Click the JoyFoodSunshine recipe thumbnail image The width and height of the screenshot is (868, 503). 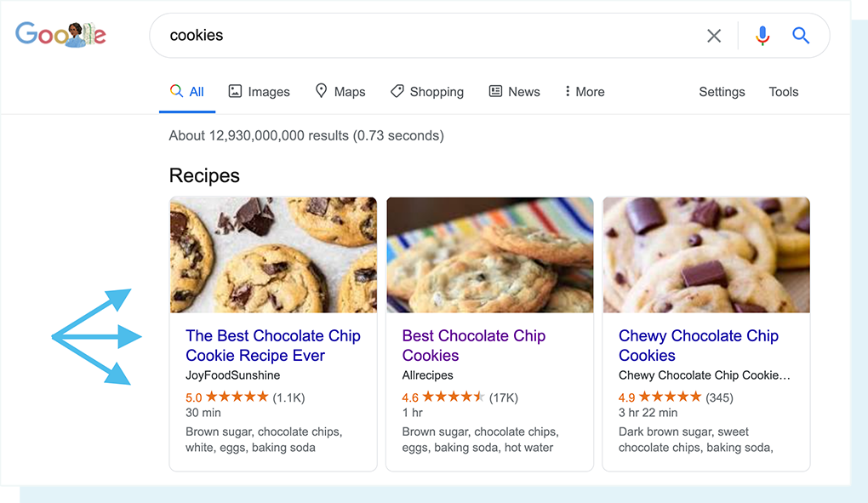272,254
